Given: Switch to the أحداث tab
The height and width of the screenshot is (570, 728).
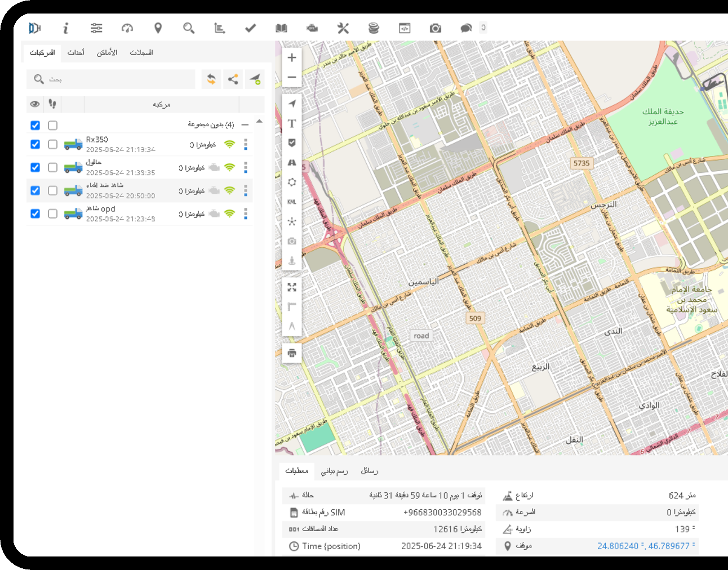Looking at the screenshot, I should tap(76, 52).
